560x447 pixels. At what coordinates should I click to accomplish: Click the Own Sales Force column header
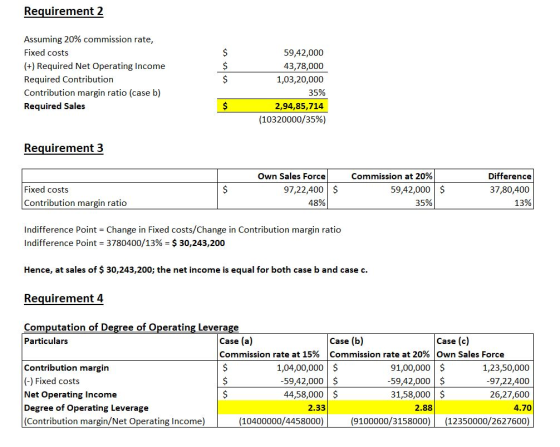(x=291, y=176)
